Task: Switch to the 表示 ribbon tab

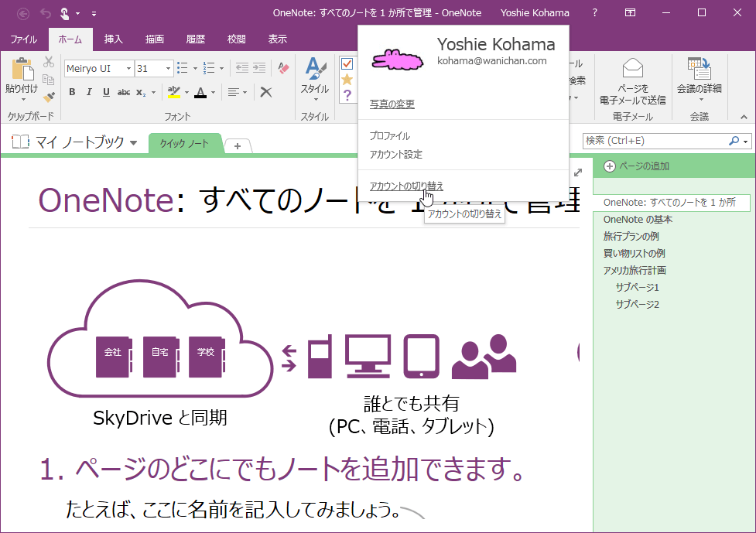Action: [x=277, y=39]
